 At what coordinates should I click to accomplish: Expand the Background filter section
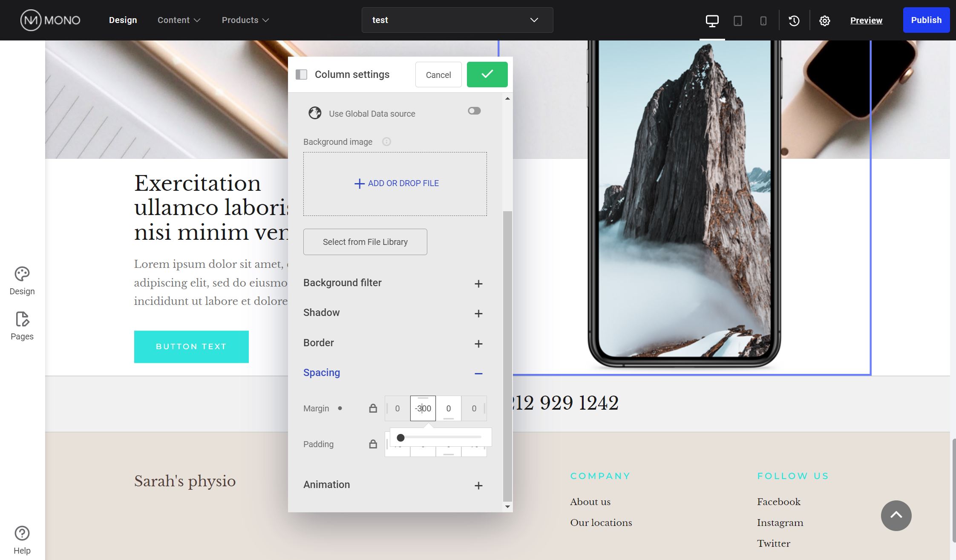point(479,283)
